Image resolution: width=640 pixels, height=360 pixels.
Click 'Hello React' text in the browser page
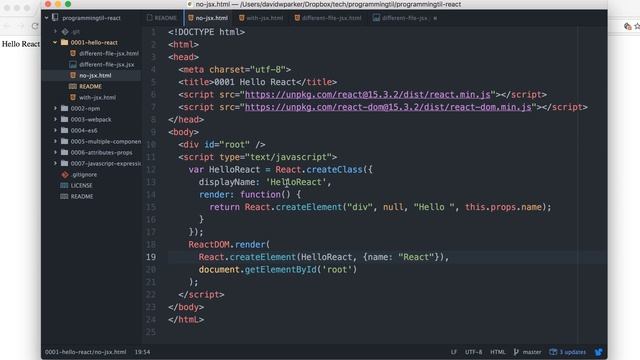(x=21, y=44)
